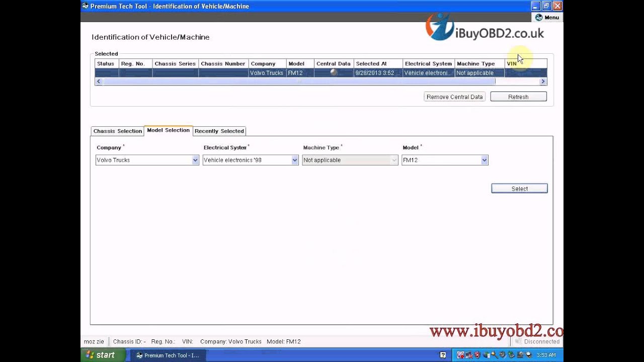Click the globe-and-computer tray icon
Image resolution: width=644 pixels, height=362 pixels.
(487, 355)
